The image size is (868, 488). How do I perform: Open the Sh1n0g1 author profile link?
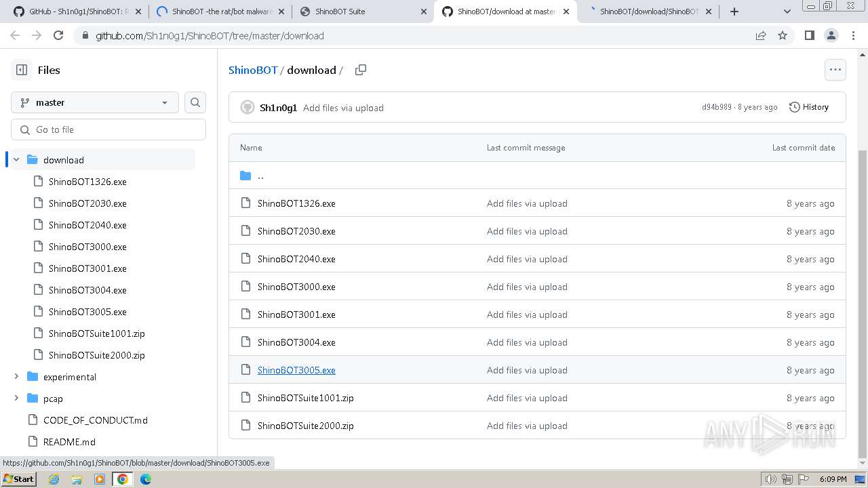point(278,108)
